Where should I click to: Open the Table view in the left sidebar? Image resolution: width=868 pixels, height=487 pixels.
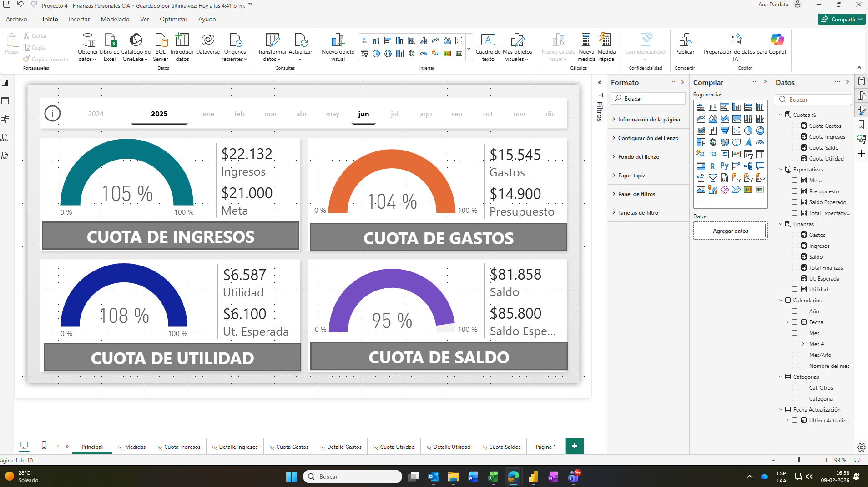coord(5,100)
